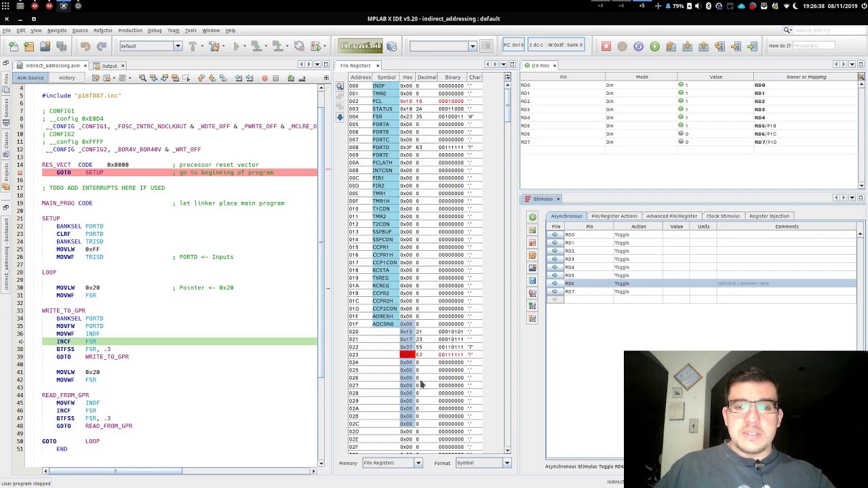Click the Owner or Mapping column header
868x488 pixels.
[806, 77]
